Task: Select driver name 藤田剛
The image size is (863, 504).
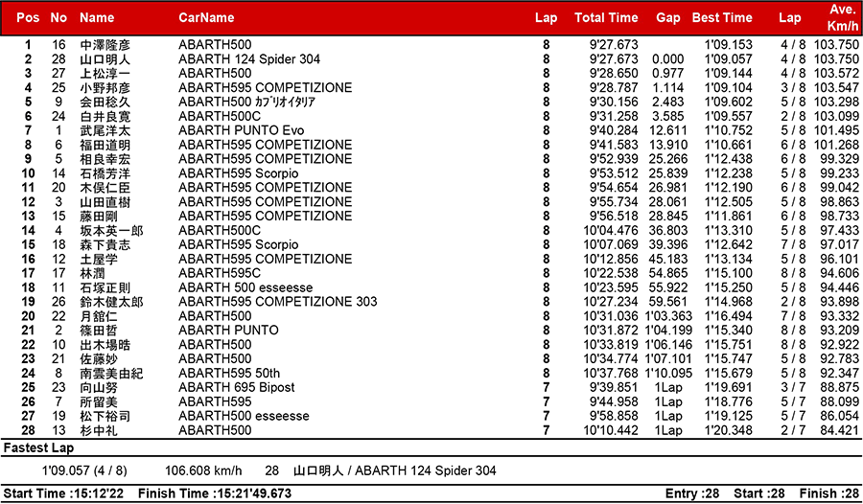Action: tap(99, 217)
